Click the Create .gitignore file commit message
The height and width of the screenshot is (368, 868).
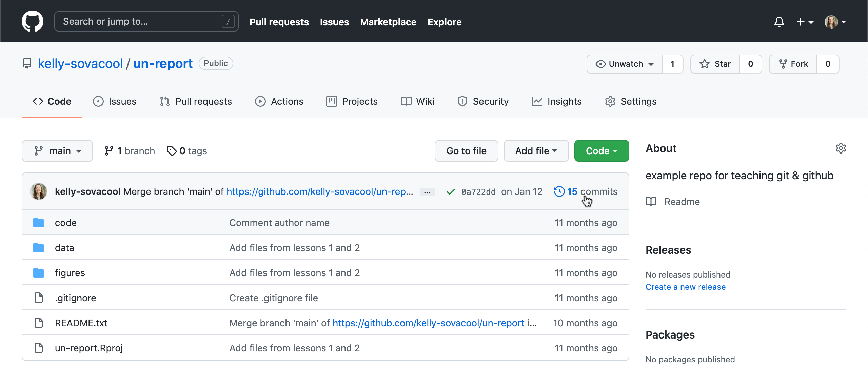pyautogui.click(x=274, y=298)
